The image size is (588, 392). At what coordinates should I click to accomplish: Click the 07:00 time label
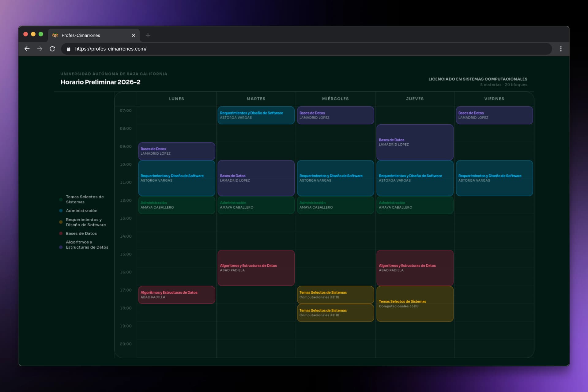point(126,111)
